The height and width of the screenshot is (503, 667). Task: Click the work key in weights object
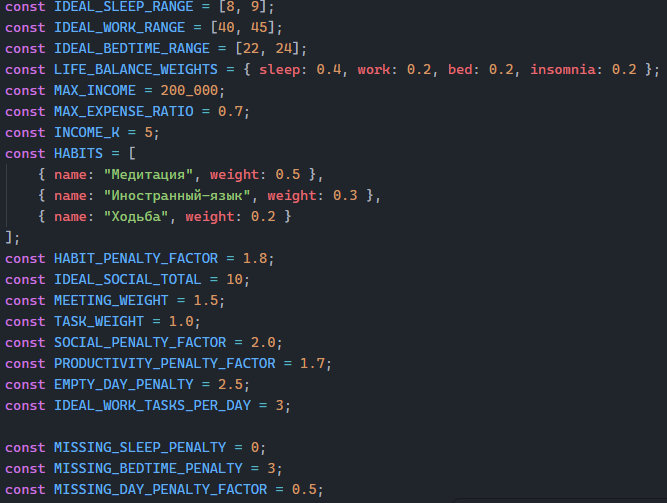[374, 69]
